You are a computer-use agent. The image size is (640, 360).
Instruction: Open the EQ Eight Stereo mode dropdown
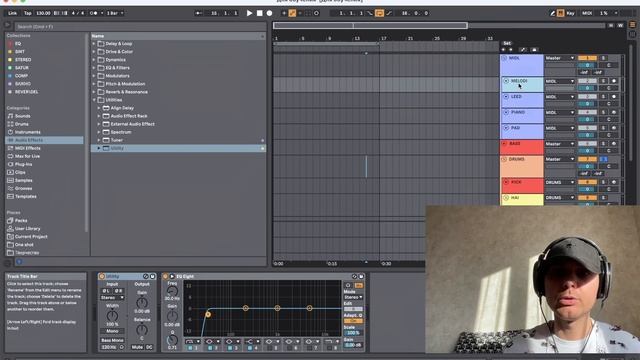coord(353,297)
